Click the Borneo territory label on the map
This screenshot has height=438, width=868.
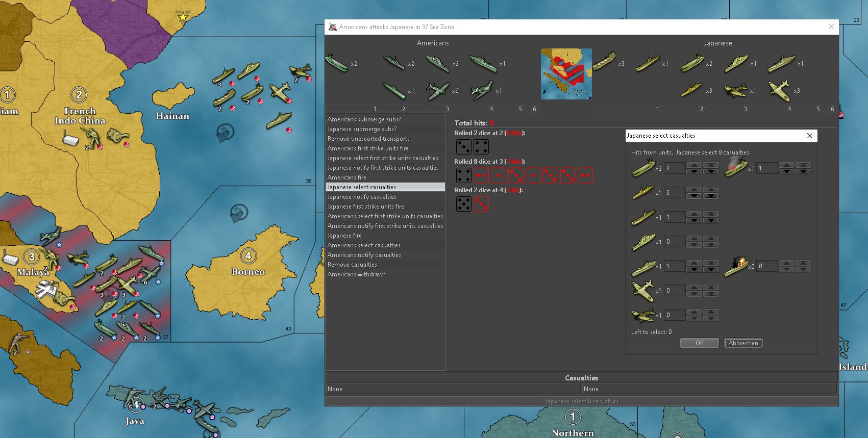tap(248, 272)
